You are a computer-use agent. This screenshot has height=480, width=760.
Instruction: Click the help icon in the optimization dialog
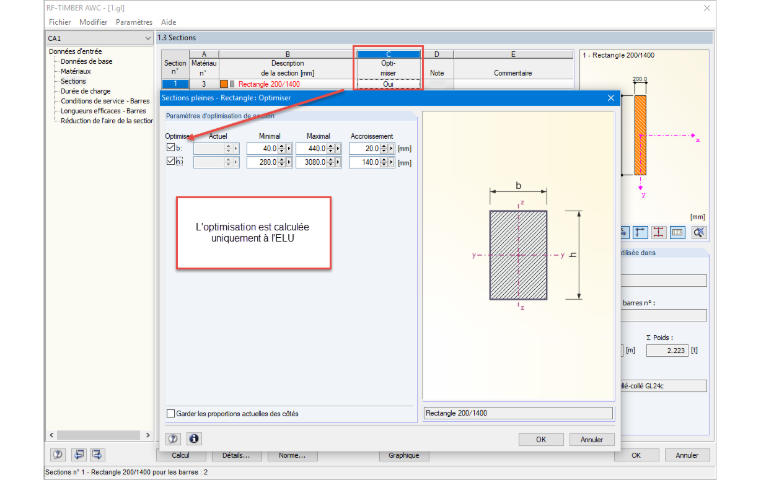(173, 439)
